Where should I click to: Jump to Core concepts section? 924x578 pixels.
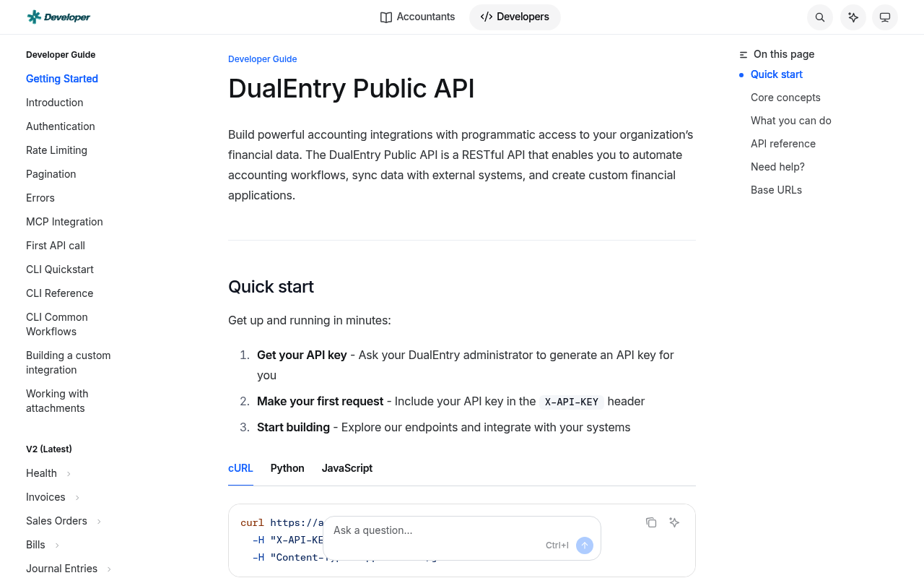(785, 98)
